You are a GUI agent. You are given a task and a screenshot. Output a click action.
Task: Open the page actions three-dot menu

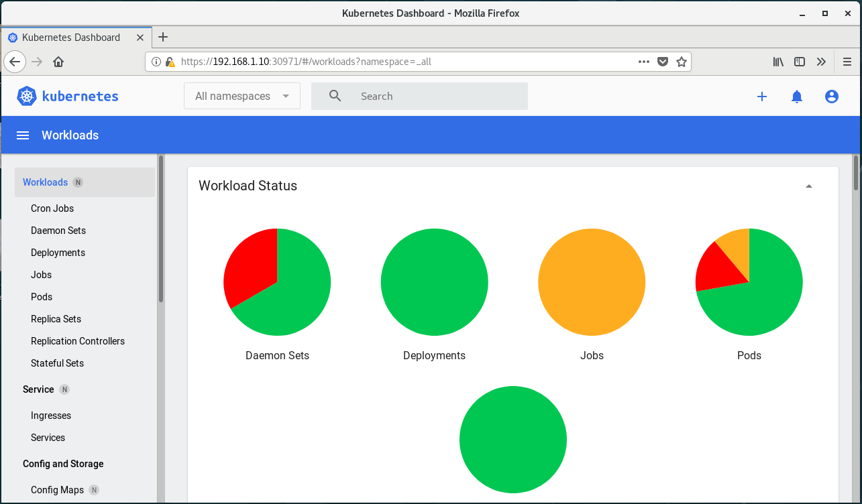pyautogui.click(x=644, y=62)
